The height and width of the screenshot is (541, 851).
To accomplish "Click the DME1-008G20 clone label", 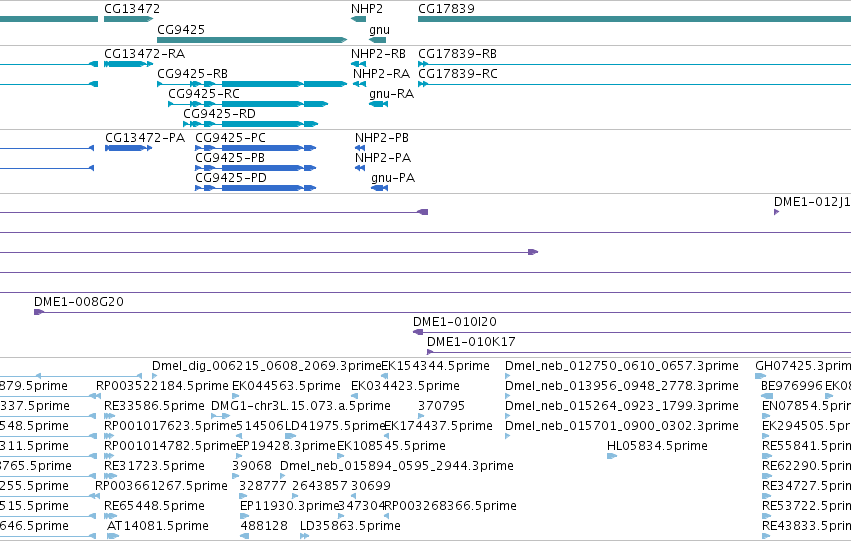I will point(79,302).
